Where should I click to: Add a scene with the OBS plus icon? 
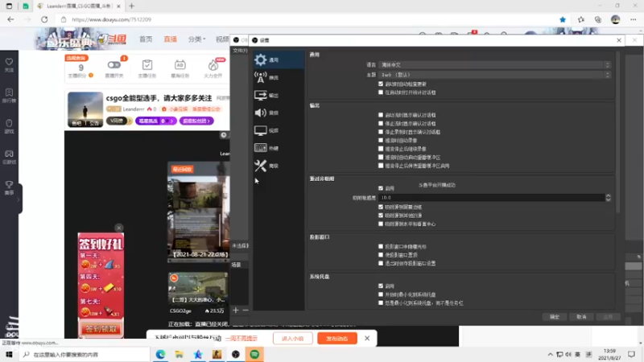pyautogui.click(x=236, y=311)
